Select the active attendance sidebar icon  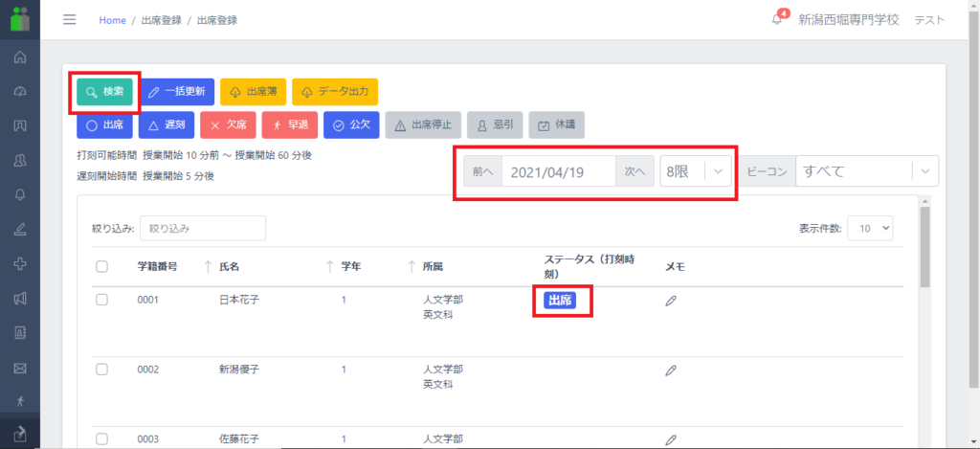point(20,434)
